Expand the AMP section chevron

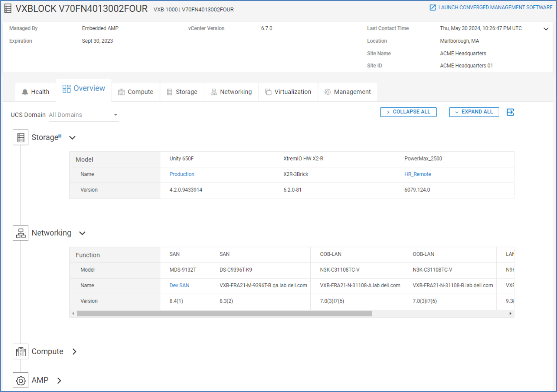coord(59,380)
